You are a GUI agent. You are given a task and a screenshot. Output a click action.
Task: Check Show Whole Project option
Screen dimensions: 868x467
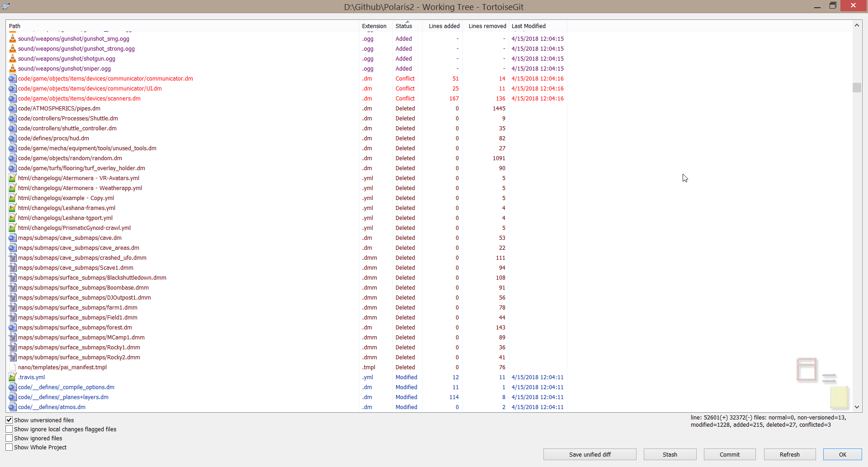click(x=9, y=447)
